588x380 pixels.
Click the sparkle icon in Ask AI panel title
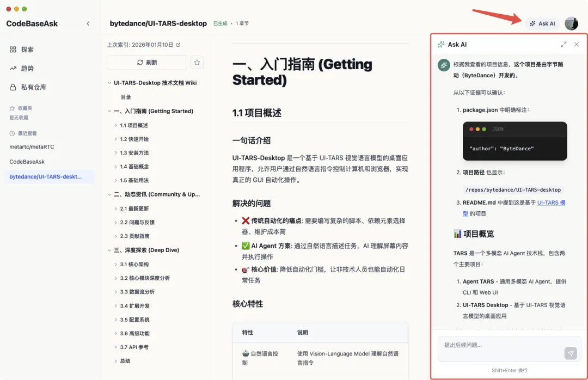tap(442, 44)
